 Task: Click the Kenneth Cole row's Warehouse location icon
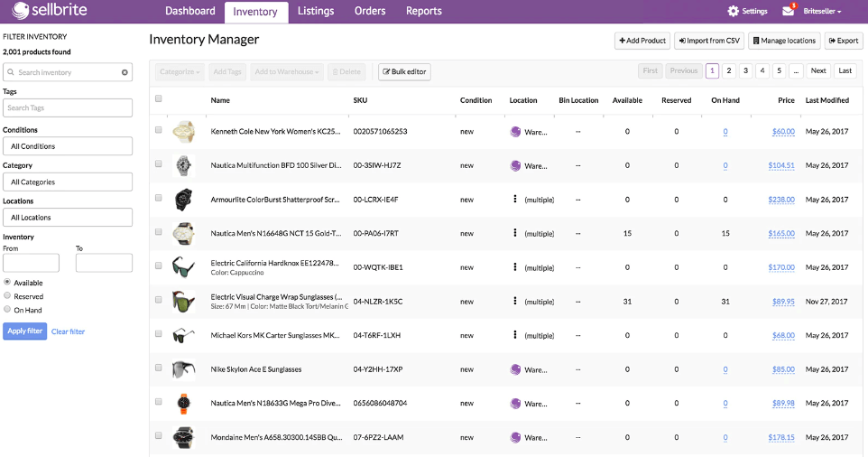515,132
